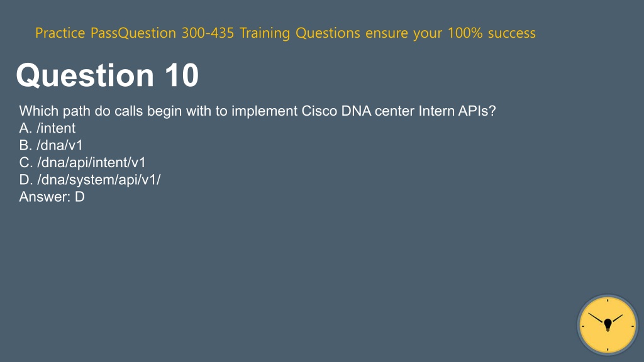Select answer option B /dna/v1
Image resolution: width=644 pixels, height=362 pixels.
coord(51,145)
